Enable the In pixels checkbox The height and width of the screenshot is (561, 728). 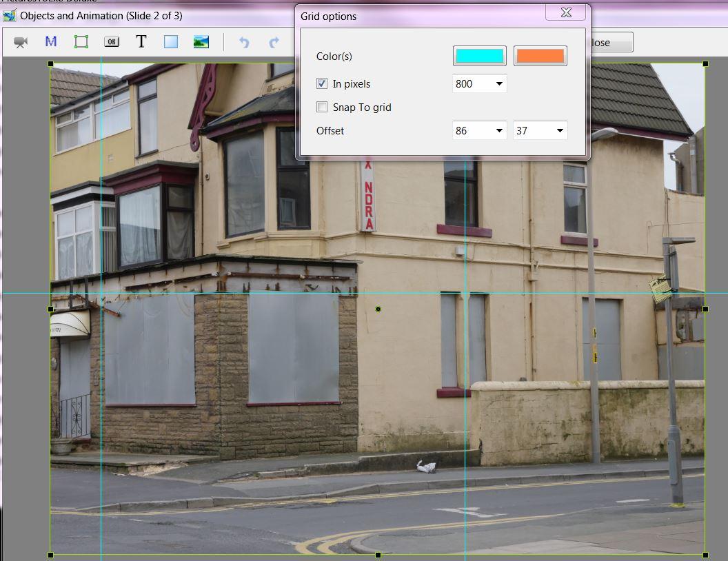point(322,83)
